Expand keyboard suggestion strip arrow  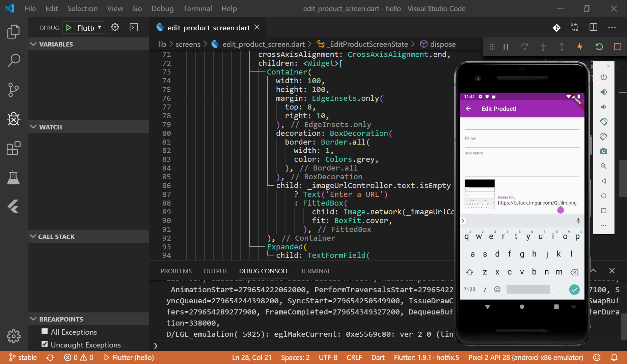[463, 221]
